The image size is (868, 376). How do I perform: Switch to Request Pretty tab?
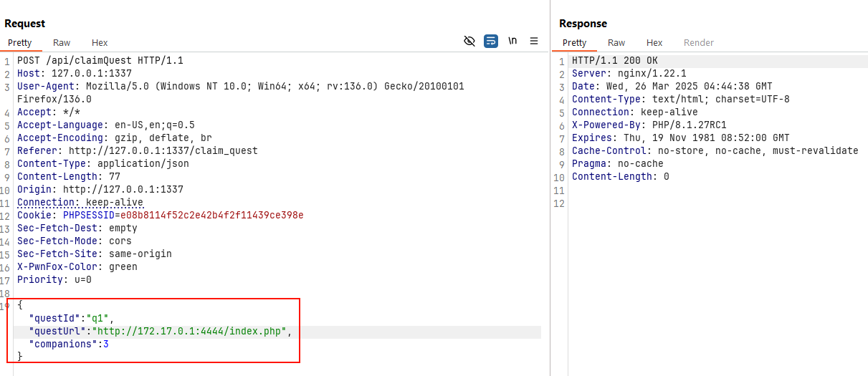[20, 43]
